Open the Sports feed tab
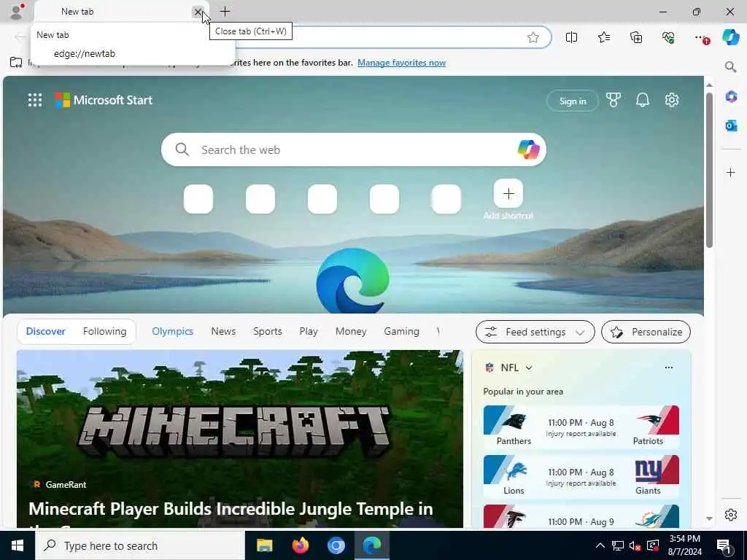Image resolution: width=747 pixels, height=560 pixels. (x=267, y=332)
